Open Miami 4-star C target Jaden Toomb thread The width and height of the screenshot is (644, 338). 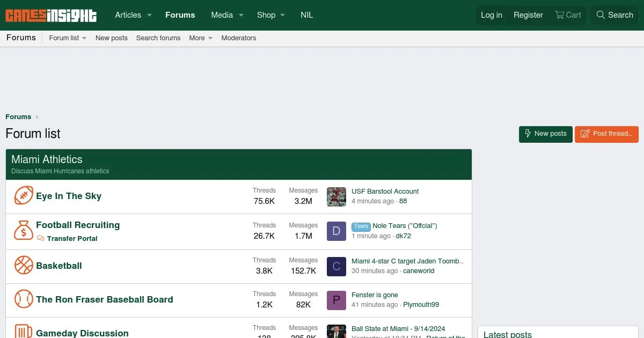click(408, 261)
